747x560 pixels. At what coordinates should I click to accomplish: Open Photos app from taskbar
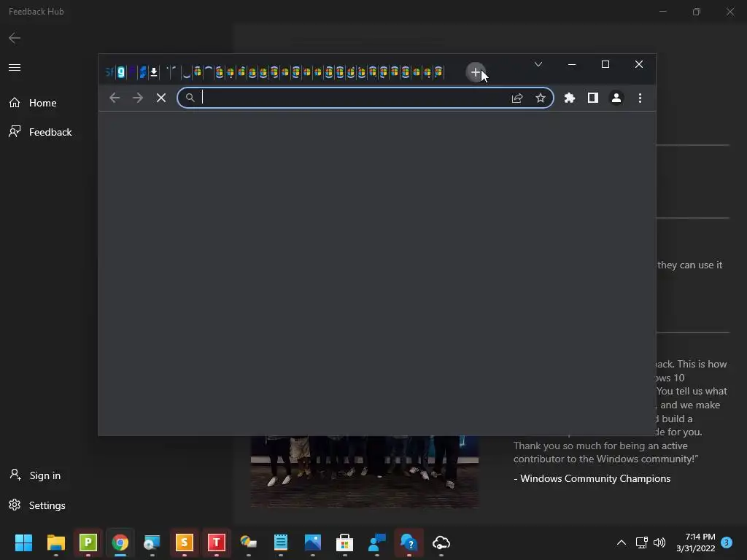(x=312, y=542)
